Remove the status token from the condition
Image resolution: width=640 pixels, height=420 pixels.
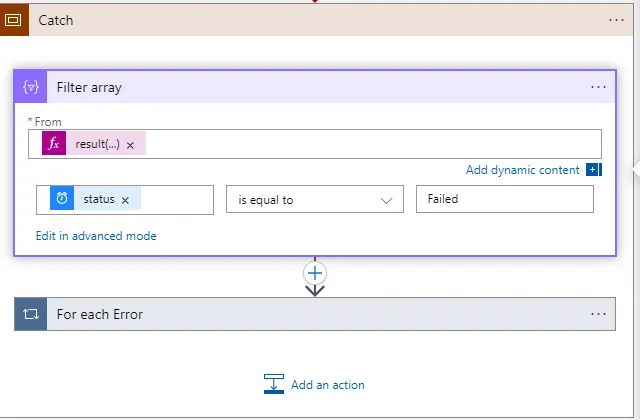pos(125,200)
